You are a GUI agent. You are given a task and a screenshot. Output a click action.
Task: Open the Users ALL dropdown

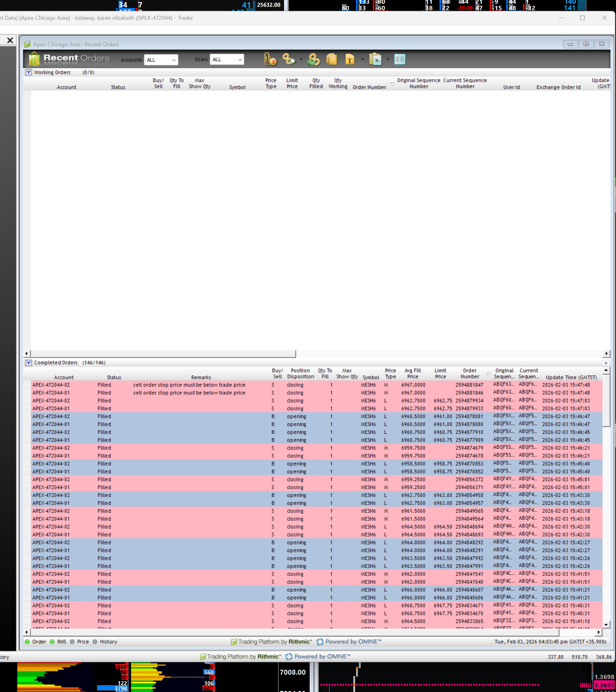[227, 60]
